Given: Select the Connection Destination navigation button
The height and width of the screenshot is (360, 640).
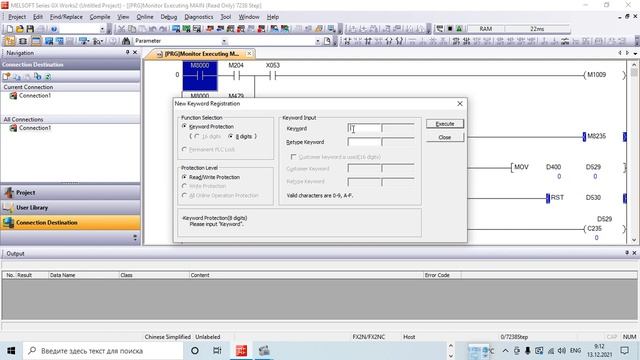Looking at the screenshot, I should click(70, 222).
